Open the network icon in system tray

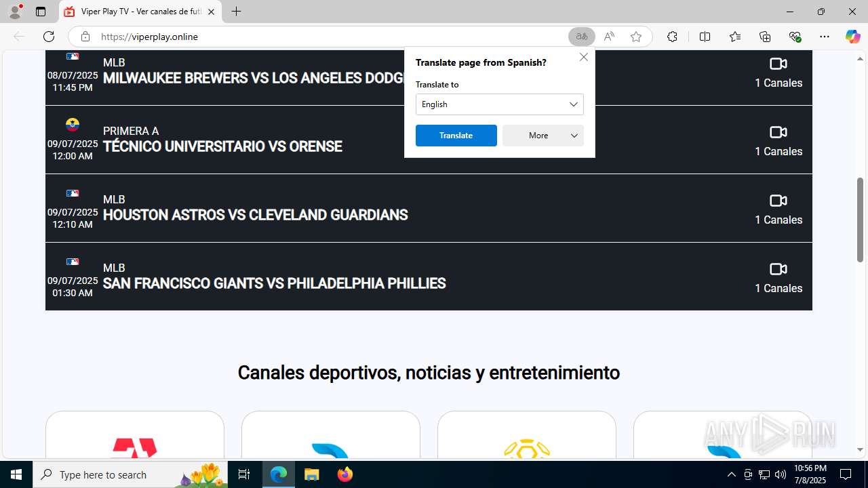coord(764,474)
